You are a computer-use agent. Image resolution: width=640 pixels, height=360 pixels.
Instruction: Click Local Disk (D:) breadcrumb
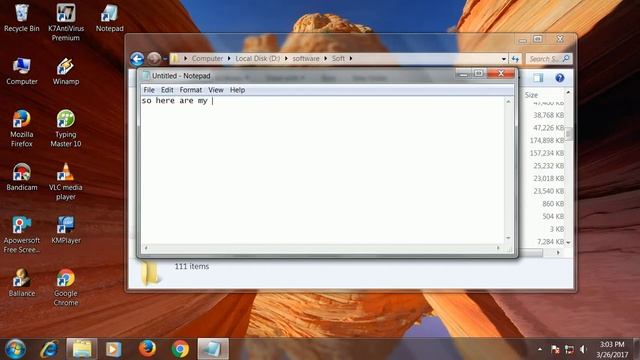point(258,58)
